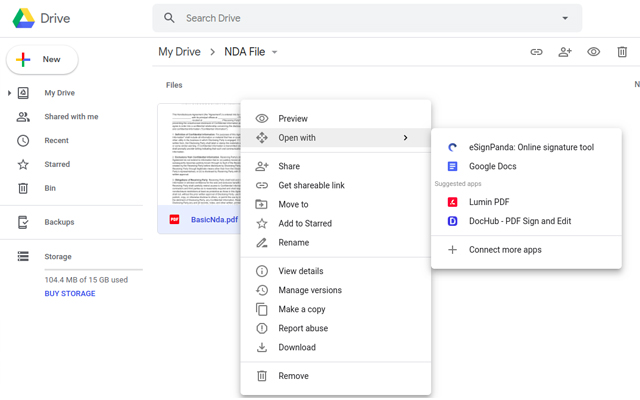Click the clock icon beside Recent
Viewport: 640px width, 400px height.
click(x=23, y=141)
